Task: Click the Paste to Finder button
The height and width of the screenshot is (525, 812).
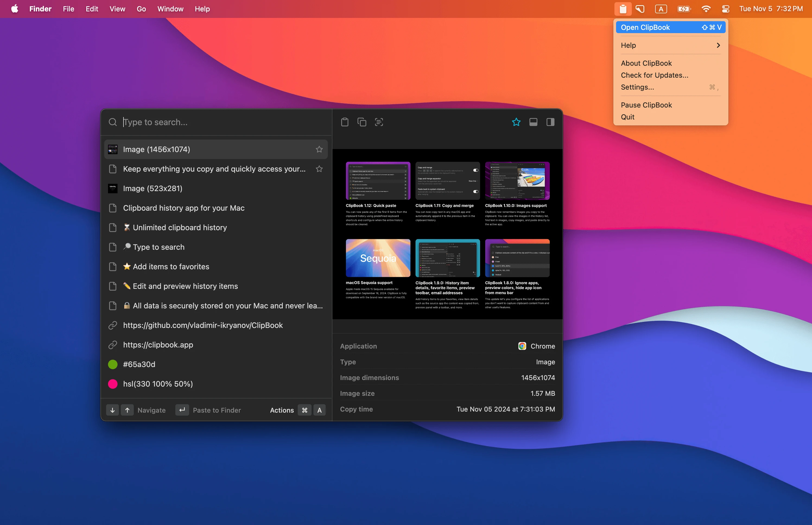Action: click(217, 410)
